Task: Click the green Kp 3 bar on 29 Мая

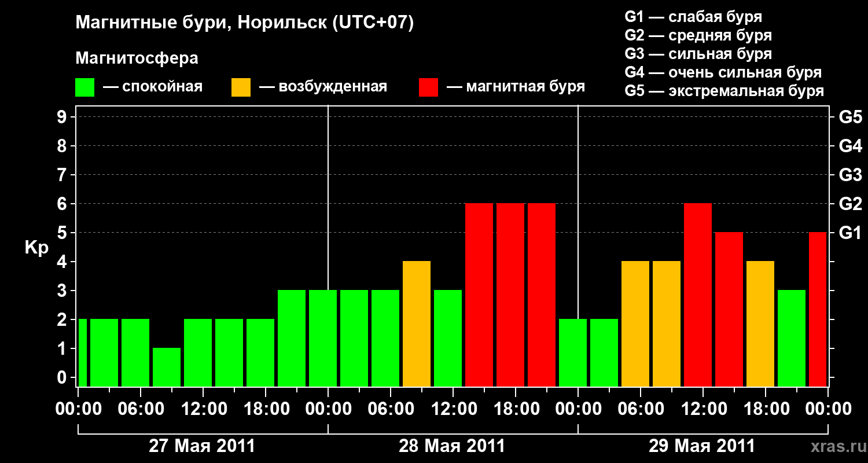Action: click(x=792, y=338)
